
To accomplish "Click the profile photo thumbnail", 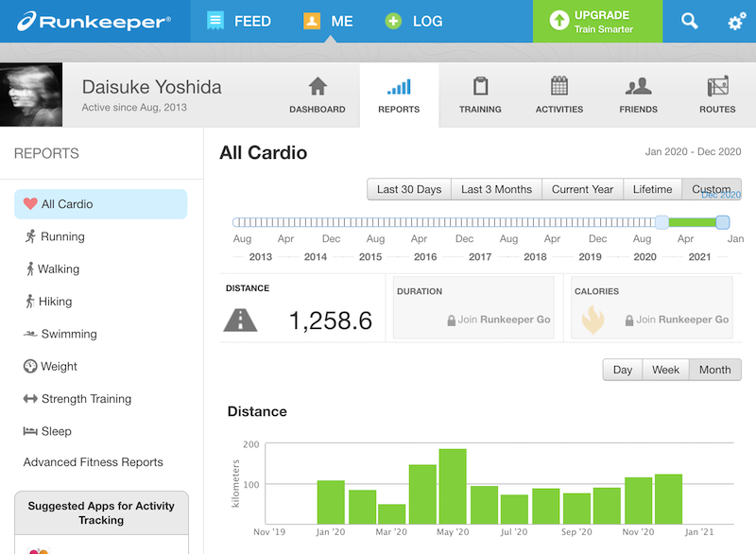I will [31, 95].
